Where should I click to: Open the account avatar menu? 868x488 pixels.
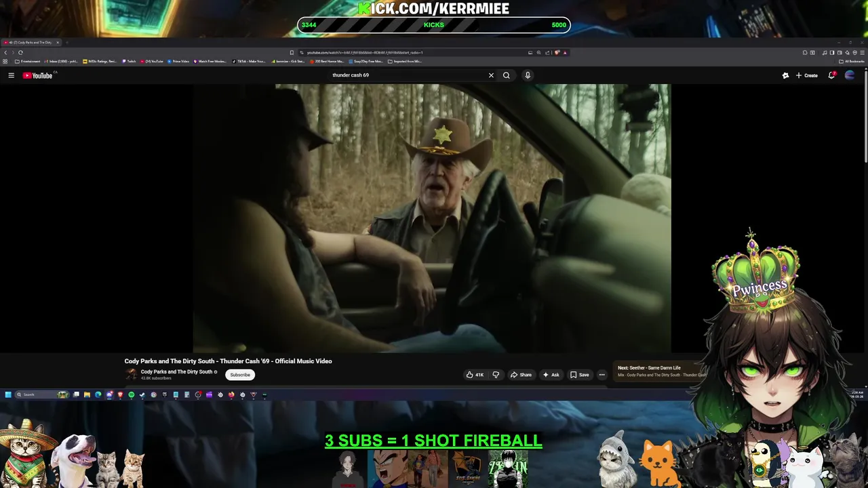pyautogui.click(x=850, y=75)
